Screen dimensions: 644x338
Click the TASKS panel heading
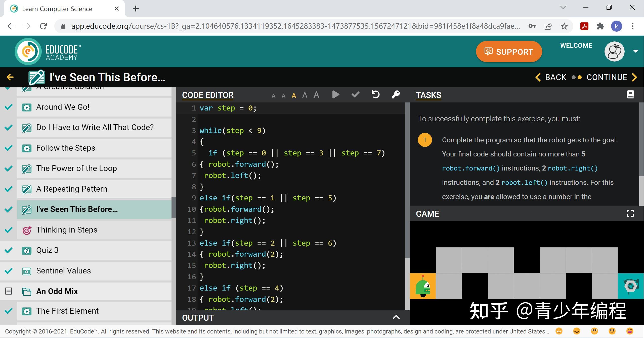[x=428, y=95]
